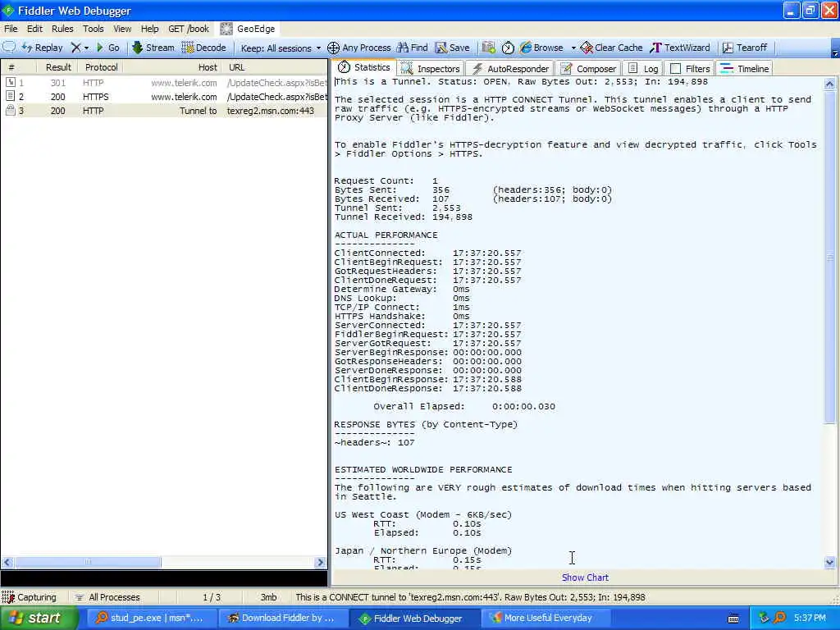
Task: Click the GeoEdge menu item
Action: pos(248,29)
